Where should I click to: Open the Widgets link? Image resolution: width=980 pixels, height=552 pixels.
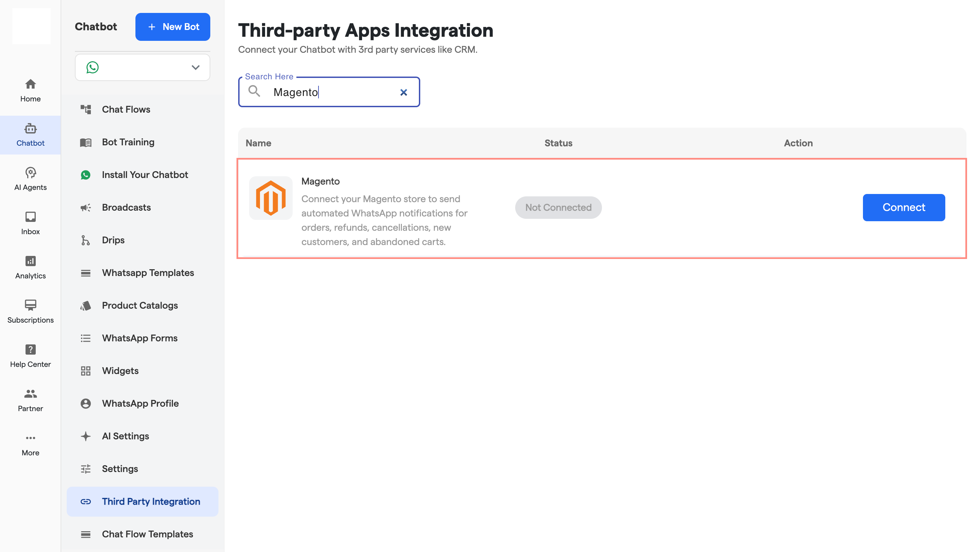[x=120, y=371]
